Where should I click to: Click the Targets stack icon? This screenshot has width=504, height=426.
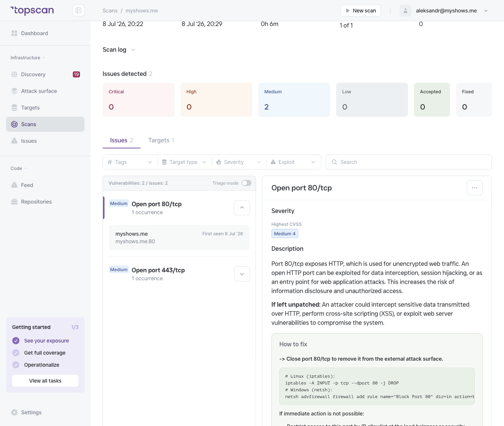click(14, 108)
